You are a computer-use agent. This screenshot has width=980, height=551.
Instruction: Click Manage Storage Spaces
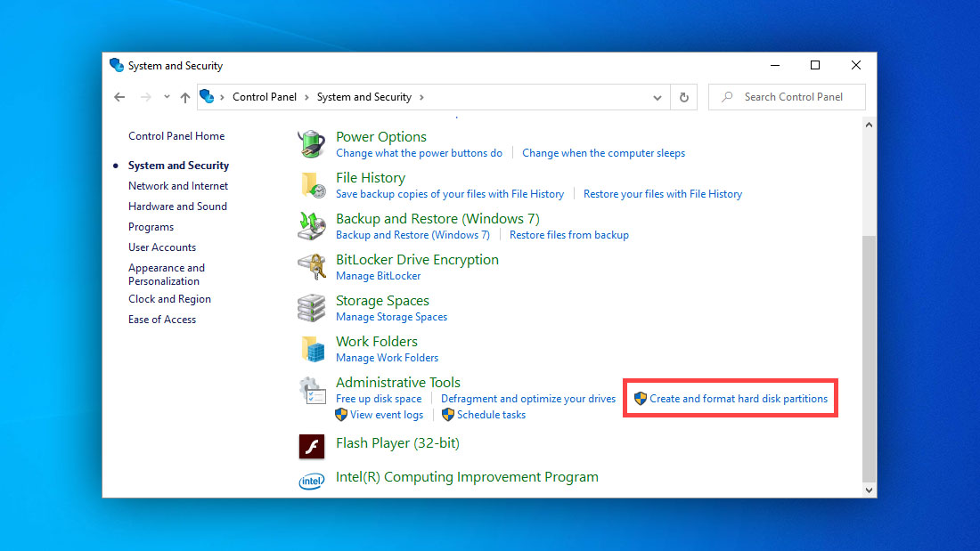click(x=391, y=317)
